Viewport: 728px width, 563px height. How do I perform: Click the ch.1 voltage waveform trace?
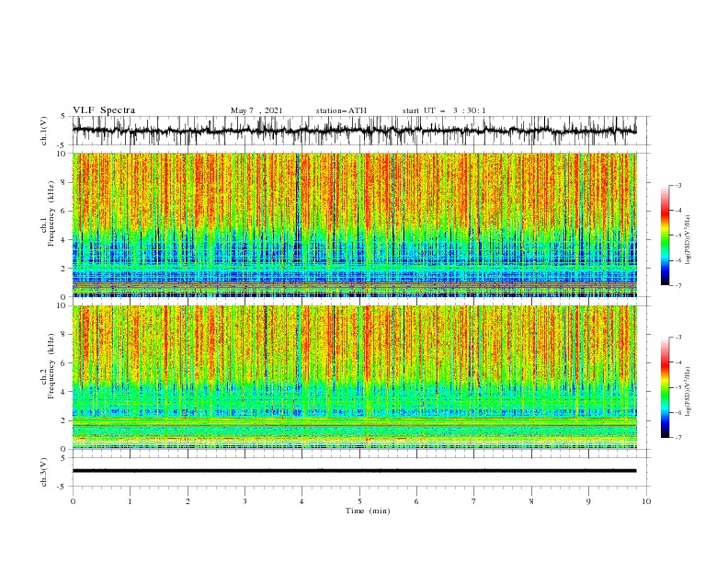(x=354, y=131)
